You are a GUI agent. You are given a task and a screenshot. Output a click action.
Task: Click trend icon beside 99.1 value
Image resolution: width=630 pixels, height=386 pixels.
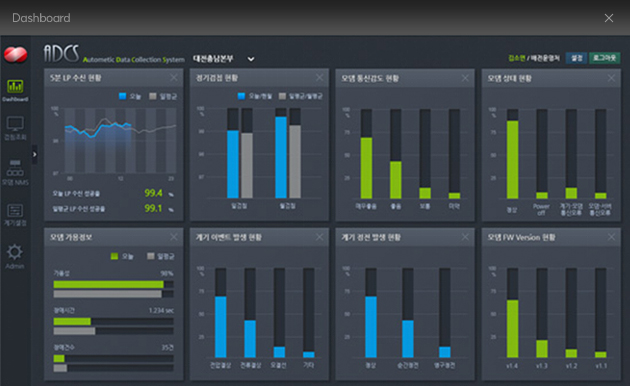tap(171, 209)
